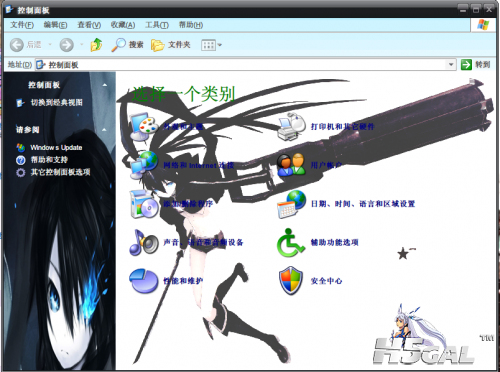Screen dimensions: 500x372
Task: Open the User Accounts people icon
Action: [x=292, y=165]
